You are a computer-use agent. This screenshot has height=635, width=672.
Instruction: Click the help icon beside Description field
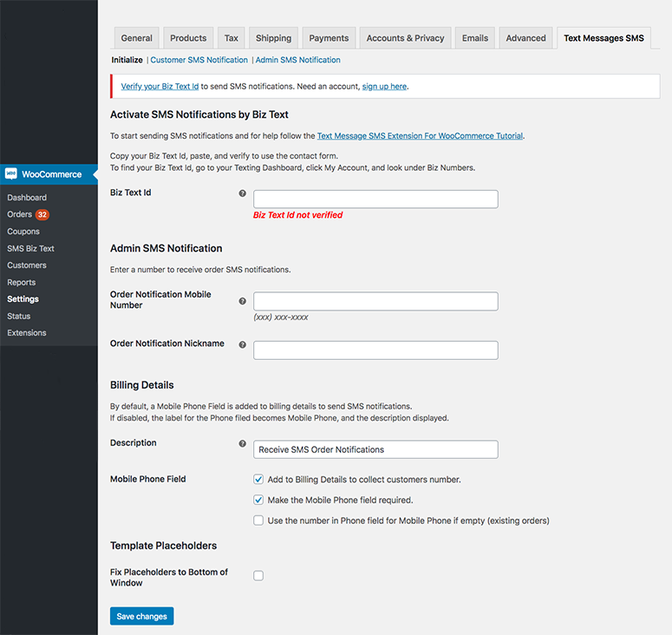click(x=243, y=444)
